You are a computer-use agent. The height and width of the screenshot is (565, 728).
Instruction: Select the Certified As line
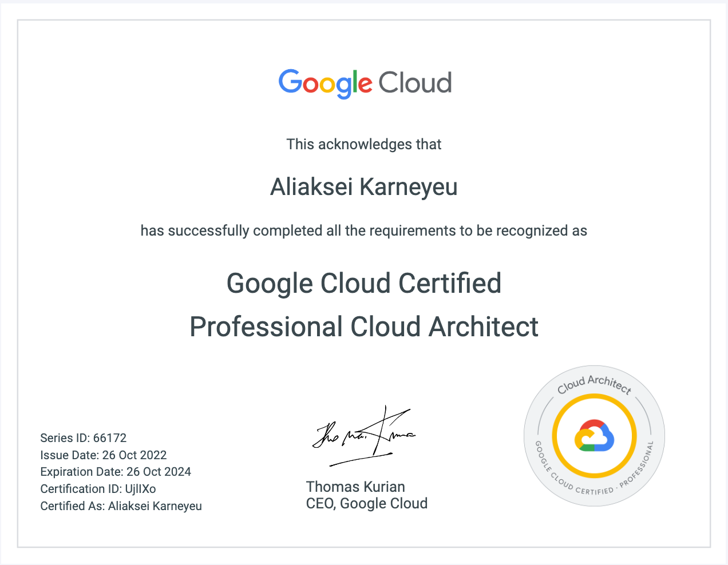[x=120, y=506]
